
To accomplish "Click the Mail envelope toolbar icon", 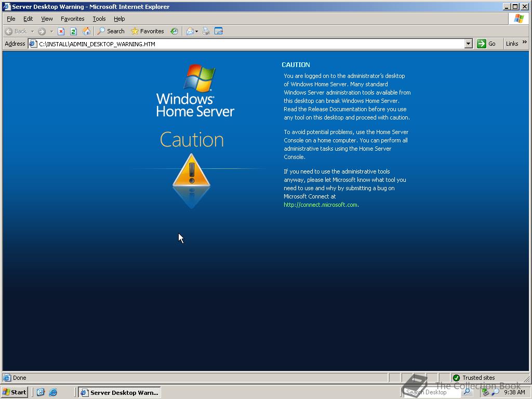I will tap(190, 31).
